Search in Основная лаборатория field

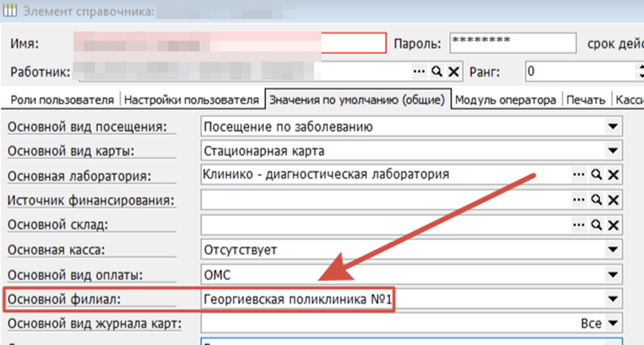point(596,175)
